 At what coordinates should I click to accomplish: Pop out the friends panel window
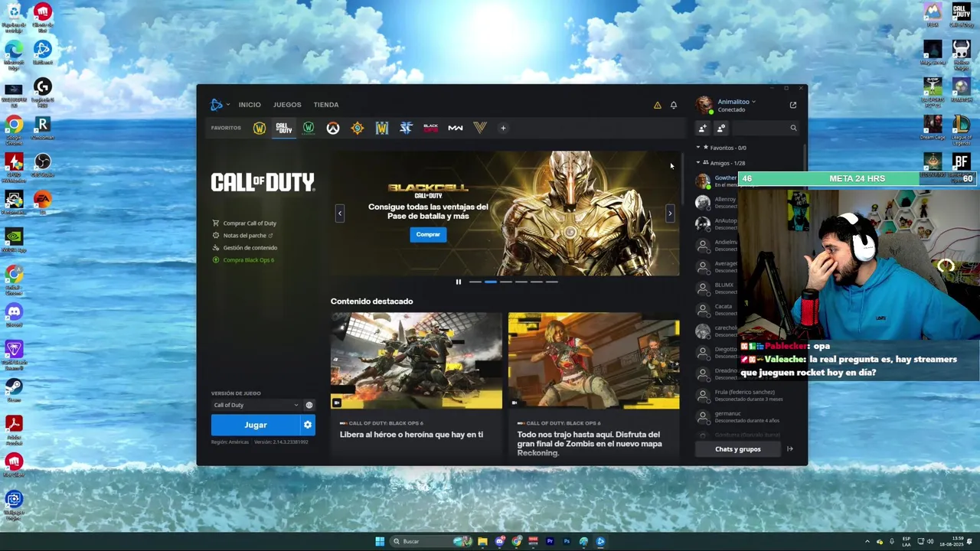pyautogui.click(x=793, y=106)
